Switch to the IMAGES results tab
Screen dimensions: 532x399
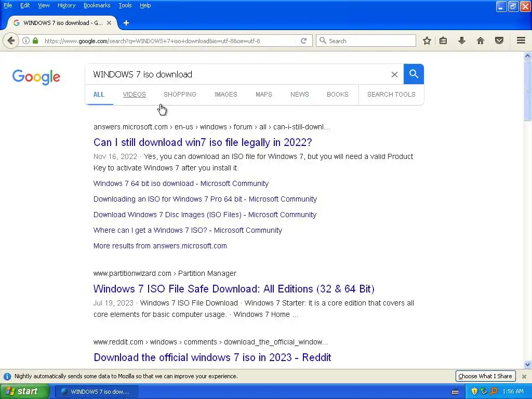pos(225,95)
